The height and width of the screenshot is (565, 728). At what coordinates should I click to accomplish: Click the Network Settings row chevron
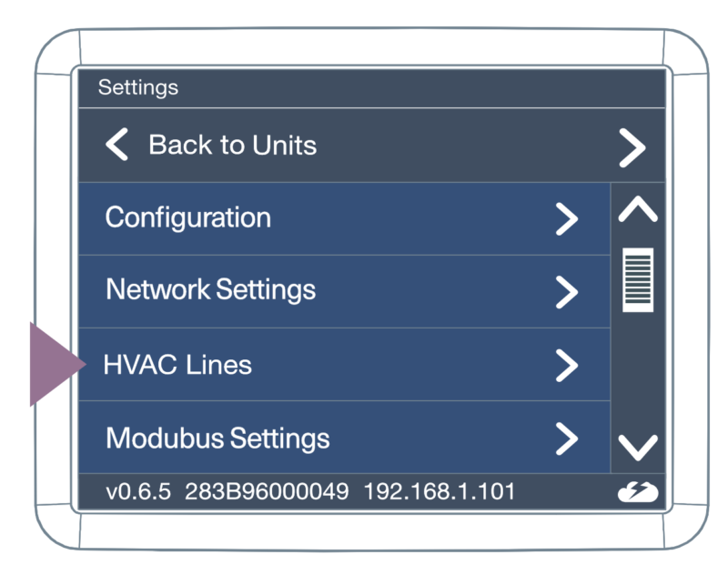[x=567, y=291]
